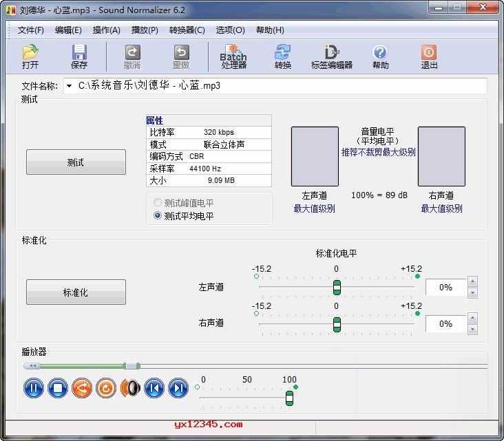Mute audio using the speaker icon
This screenshot has height=441, width=504.
pyautogui.click(x=130, y=389)
